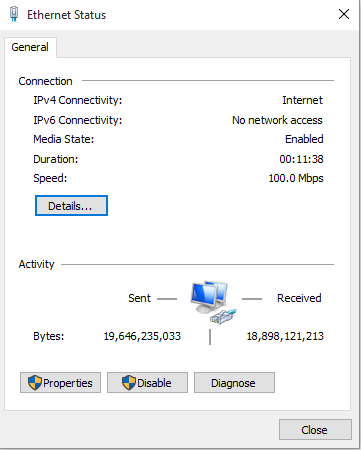
Task: Click the IPv6 Connectivity label
Action: [x=78, y=120]
